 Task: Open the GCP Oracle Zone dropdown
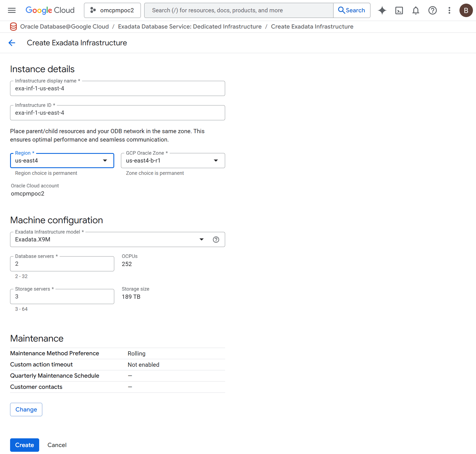pyautogui.click(x=216, y=161)
